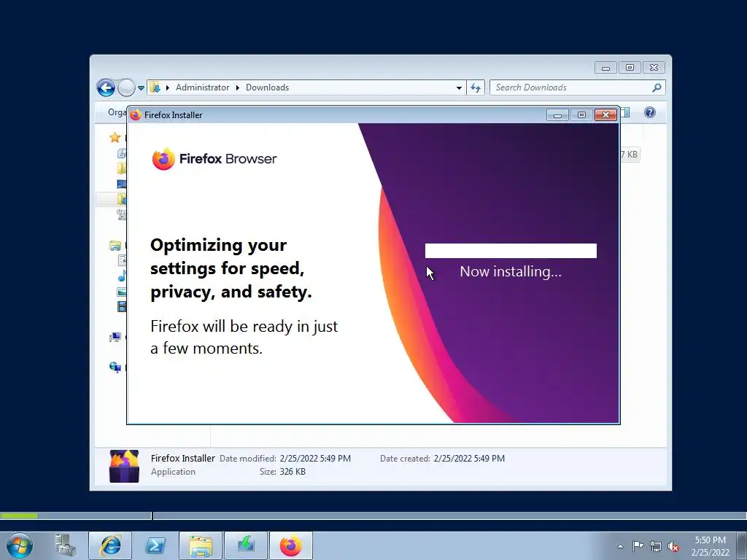Click the Favorites star icon in sidebar

click(115, 138)
